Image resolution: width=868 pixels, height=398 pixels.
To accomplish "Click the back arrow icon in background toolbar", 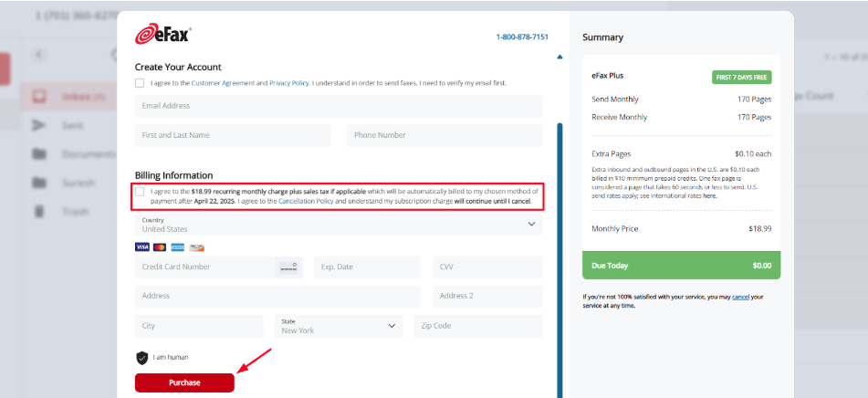I will pyautogui.click(x=38, y=54).
